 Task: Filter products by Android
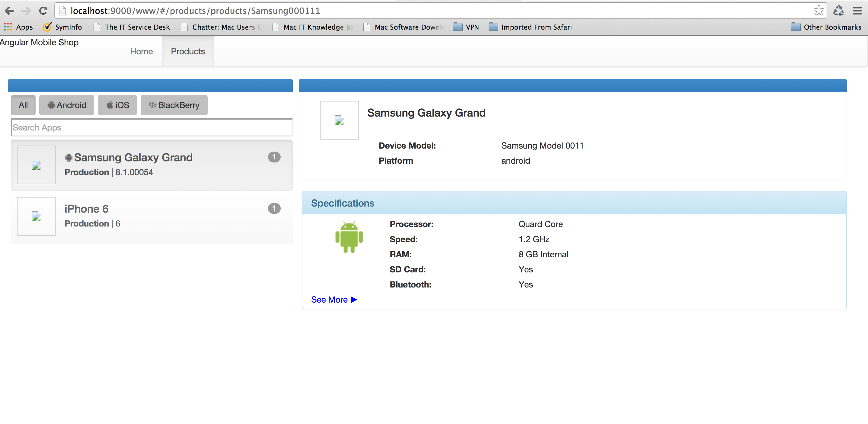coord(67,105)
